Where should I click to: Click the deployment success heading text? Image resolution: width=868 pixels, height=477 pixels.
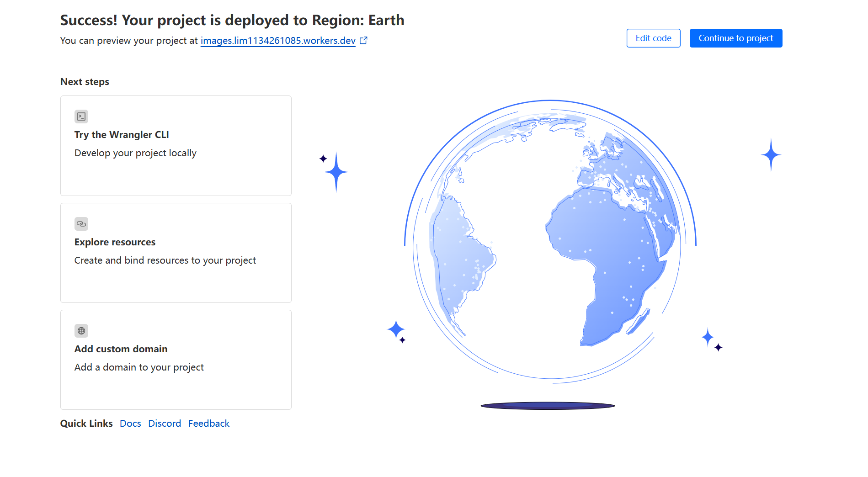pos(232,20)
